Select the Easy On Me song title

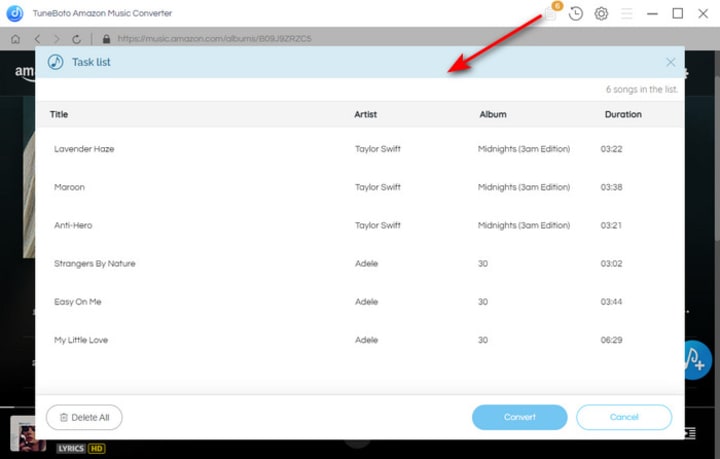point(78,302)
